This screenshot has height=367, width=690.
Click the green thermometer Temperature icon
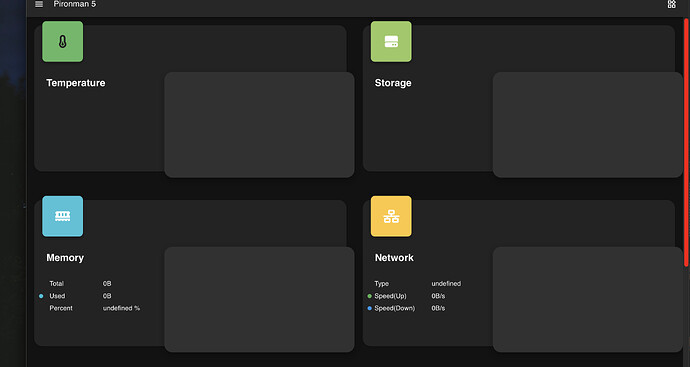point(62,41)
